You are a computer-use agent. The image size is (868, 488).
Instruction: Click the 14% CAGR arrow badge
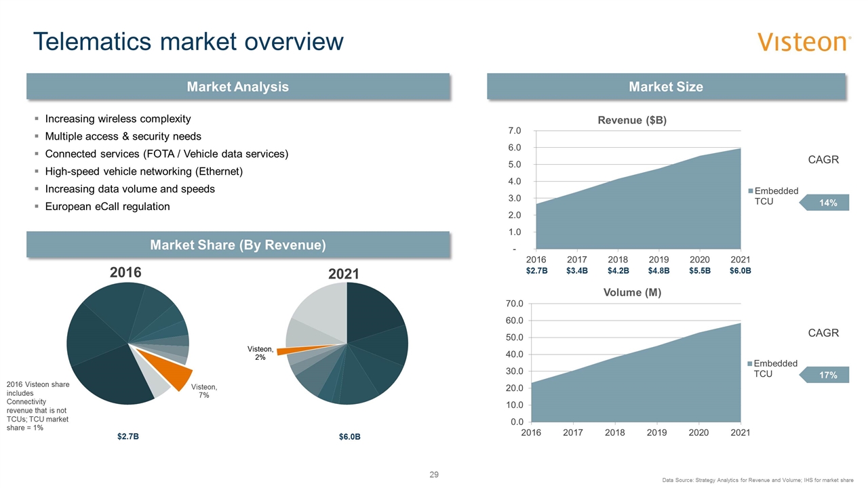pos(825,202)
